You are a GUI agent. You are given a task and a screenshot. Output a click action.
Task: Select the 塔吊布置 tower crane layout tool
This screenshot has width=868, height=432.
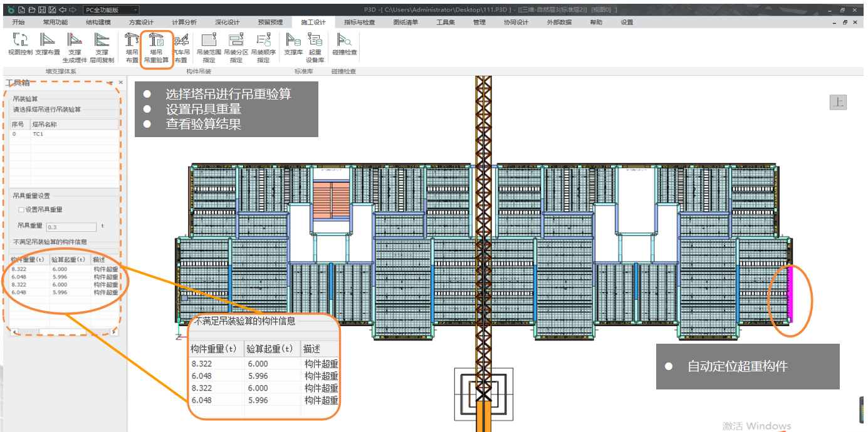coord(132,45)
